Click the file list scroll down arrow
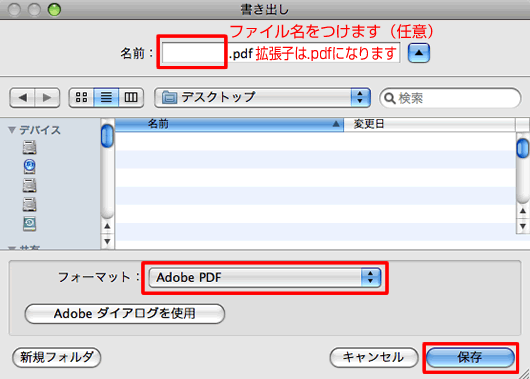Viewport: 530px width, 379px height. click(x=523, y=226)
